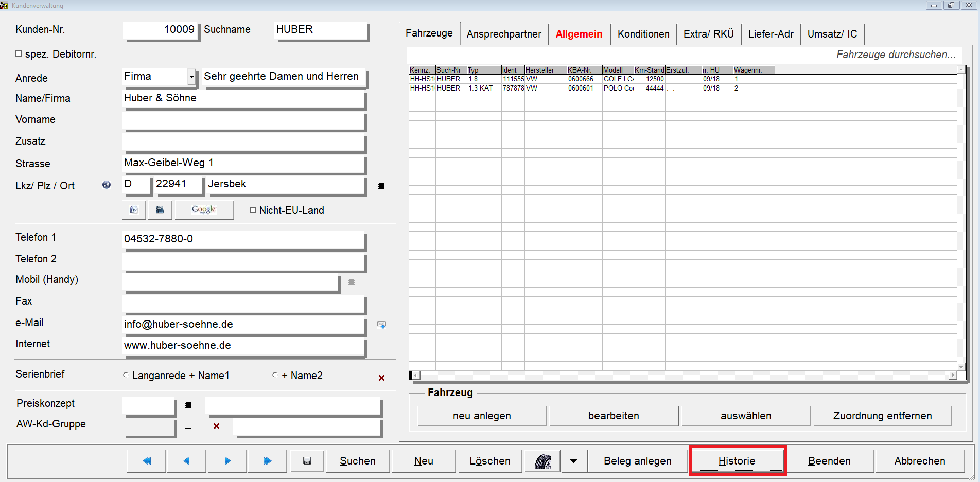Screen dimensions: 980x482
Task: Go to previous customer record arrow
Action: pyautogui.click(x=187, y=461)
